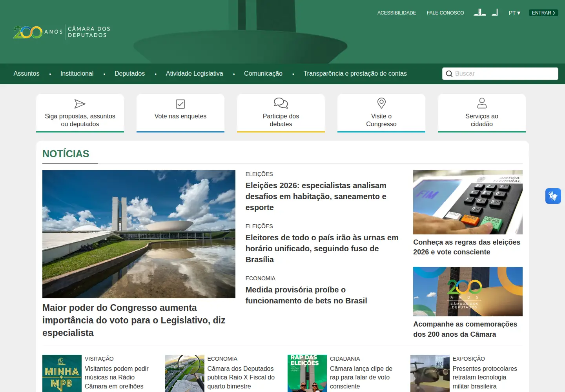565x392 pixels.
Task: Click the speech bubbles debates icon
Action: coord(281,103)
